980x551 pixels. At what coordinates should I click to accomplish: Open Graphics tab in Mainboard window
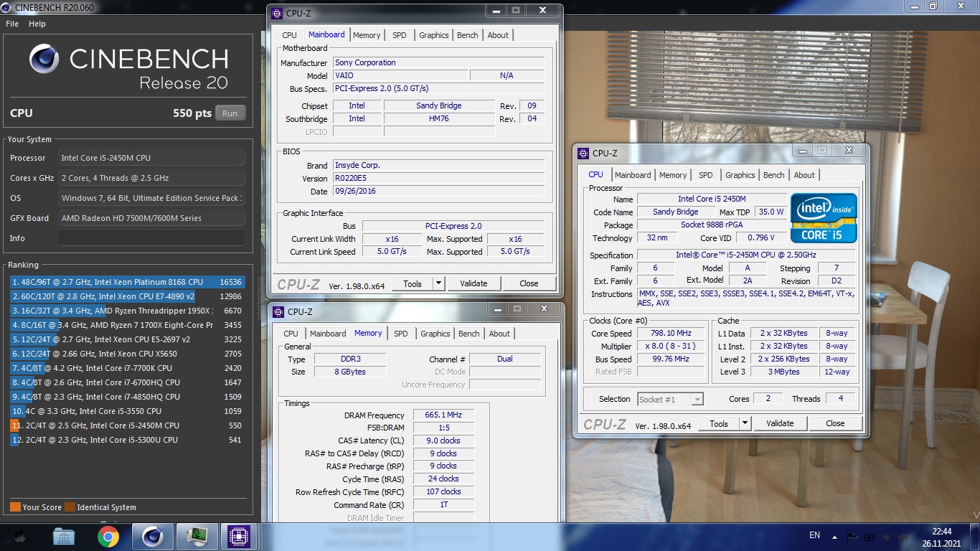click(x=434, y=35)
